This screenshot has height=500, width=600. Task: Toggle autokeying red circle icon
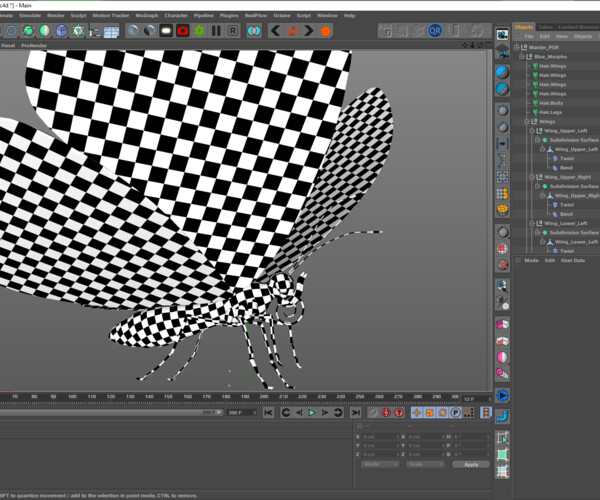click(x=386, y=412)
